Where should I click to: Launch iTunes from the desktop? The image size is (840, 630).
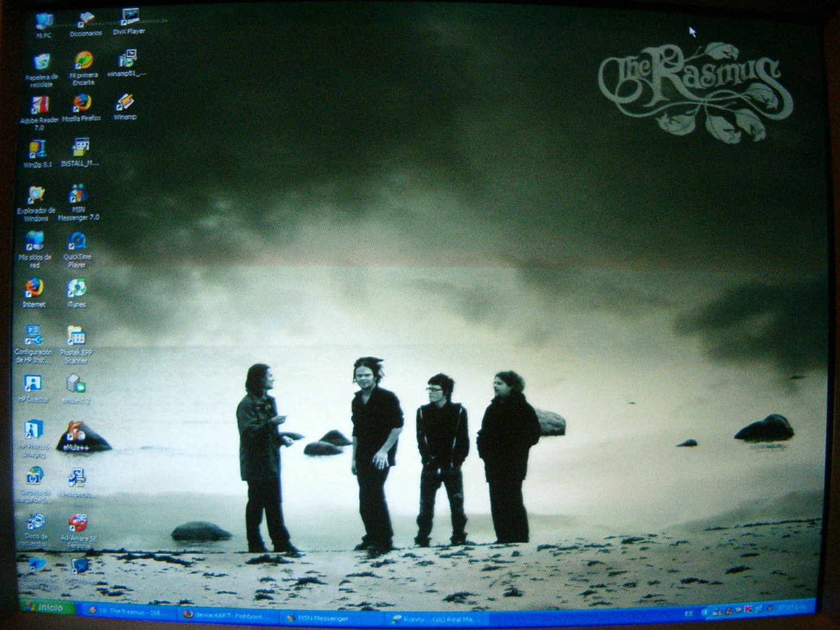click(76, 293)
